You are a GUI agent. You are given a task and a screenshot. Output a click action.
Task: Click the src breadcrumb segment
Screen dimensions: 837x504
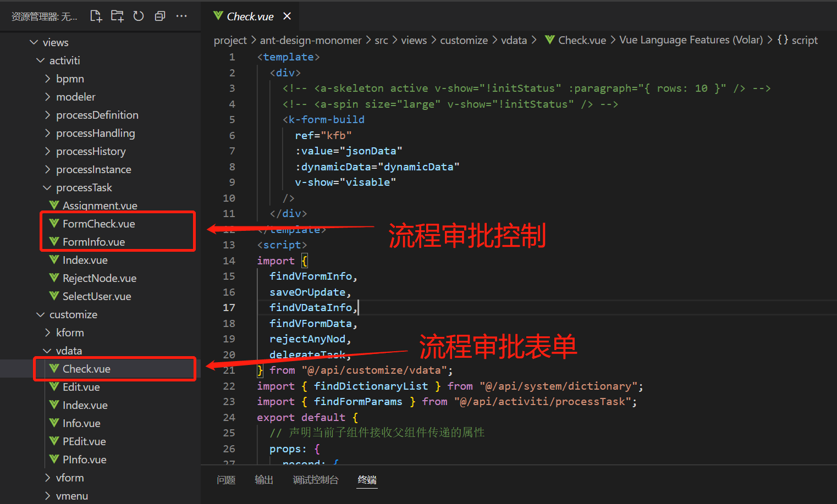(x=381, y=40)
